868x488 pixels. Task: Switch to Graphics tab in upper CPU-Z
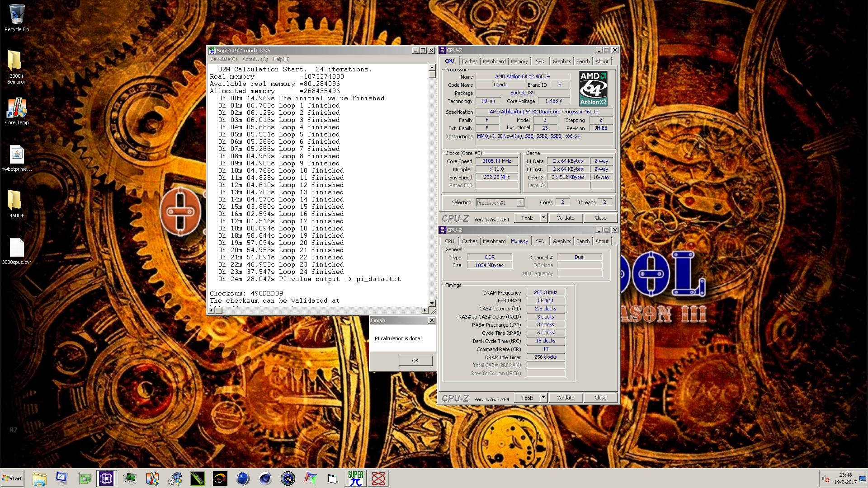(561, 61)
